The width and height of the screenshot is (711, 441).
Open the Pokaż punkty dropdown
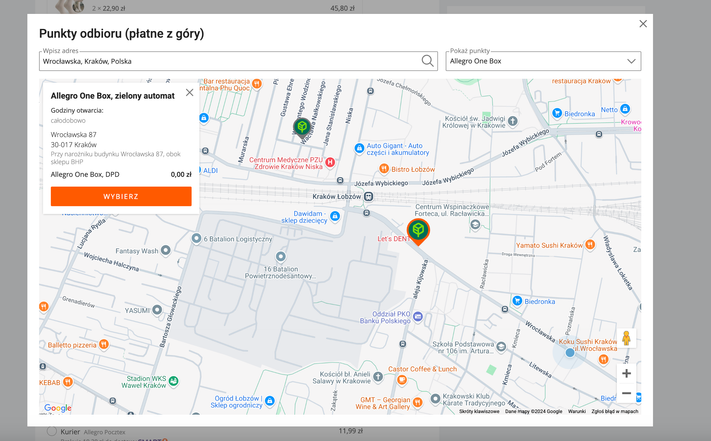543,61
